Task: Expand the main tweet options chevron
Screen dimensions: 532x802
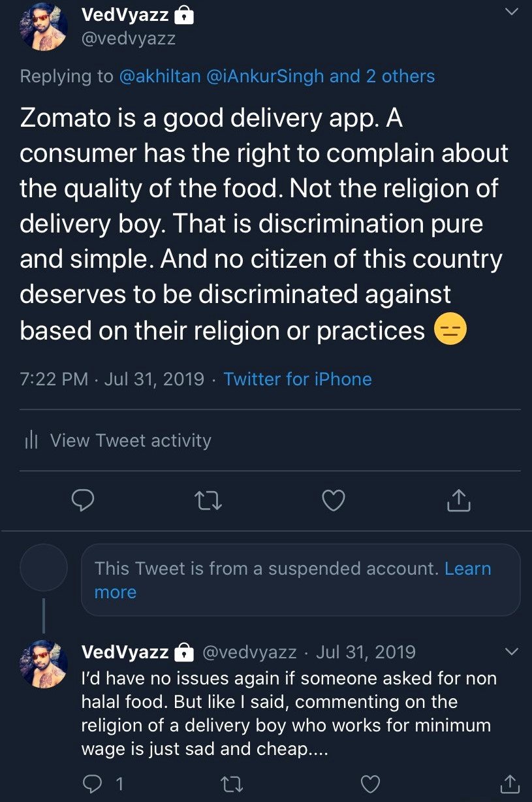Action: pos(511,12)
